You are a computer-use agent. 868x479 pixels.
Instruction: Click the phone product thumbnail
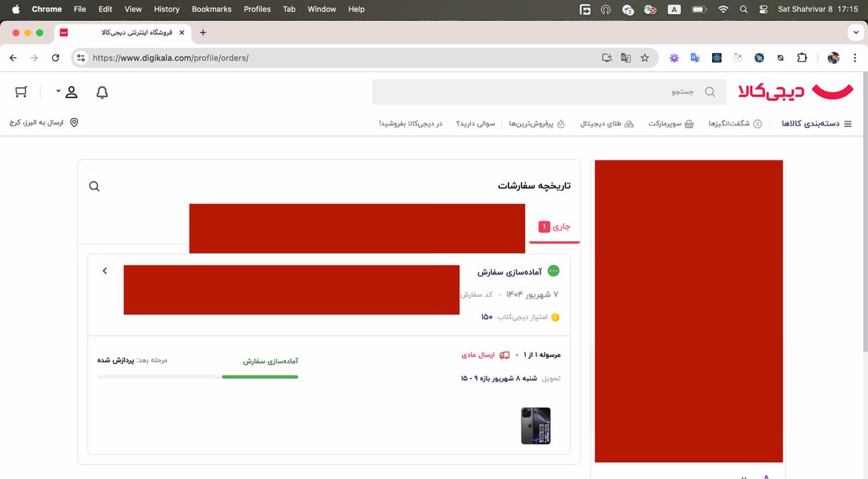tap(536, 425)
